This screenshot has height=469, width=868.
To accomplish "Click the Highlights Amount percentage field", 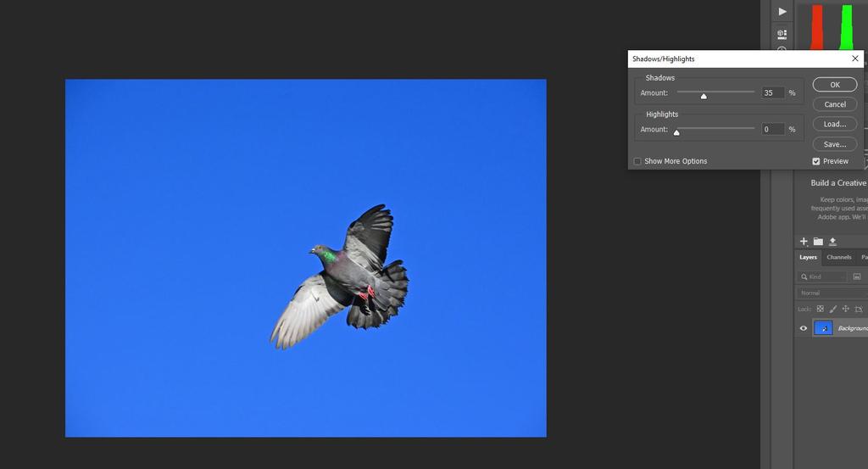I will (x=772, y=130).
